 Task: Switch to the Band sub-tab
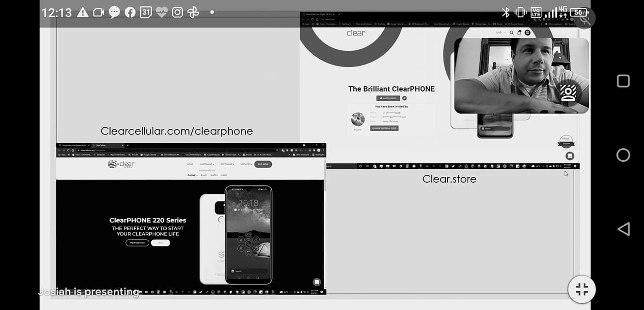[x=204, y=175]
